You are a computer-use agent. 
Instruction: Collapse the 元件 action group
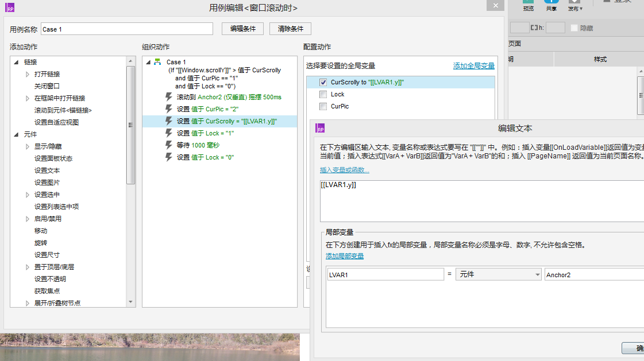pyautogui.click(x=16, y=134)
